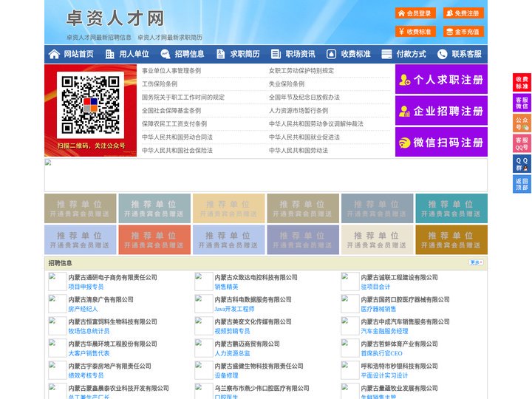
Task: Click 返回顶部 in the floating sidebar
Action: point(522,184)
